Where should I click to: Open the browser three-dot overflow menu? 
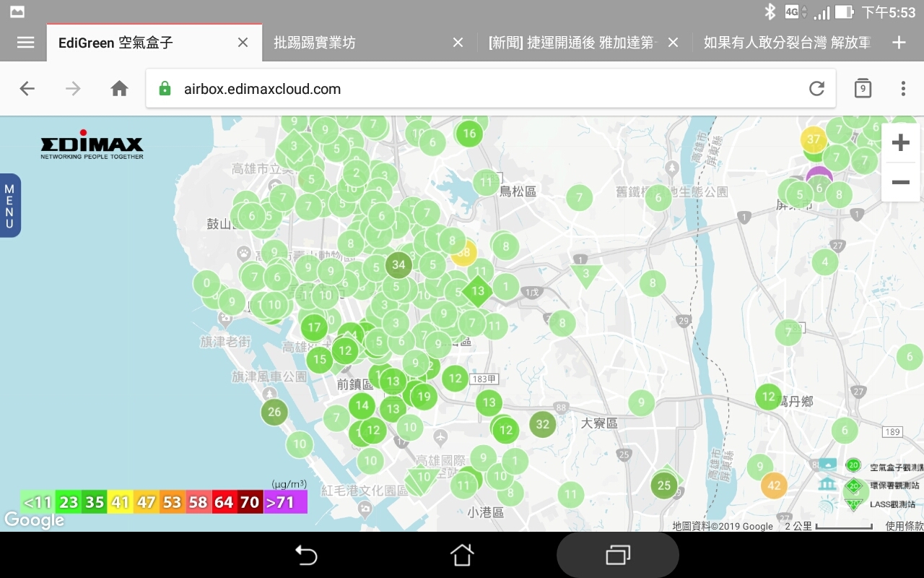click(x=903, y=89)
